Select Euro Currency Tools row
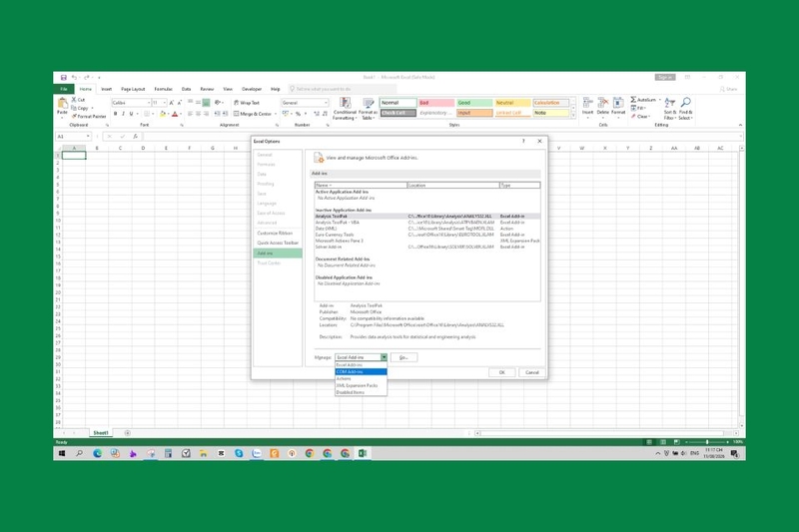The height and width of the screenshot is (532, 799). pyautogui.click(x=427, y=235)
